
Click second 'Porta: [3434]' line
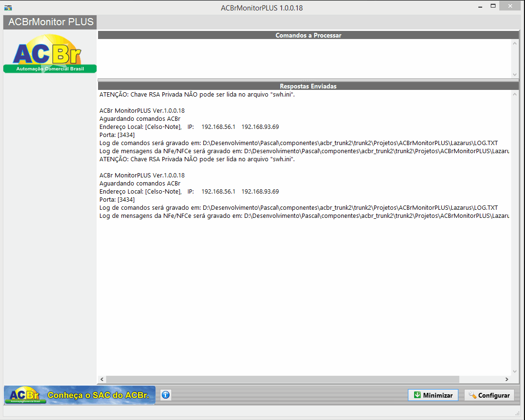117,199
